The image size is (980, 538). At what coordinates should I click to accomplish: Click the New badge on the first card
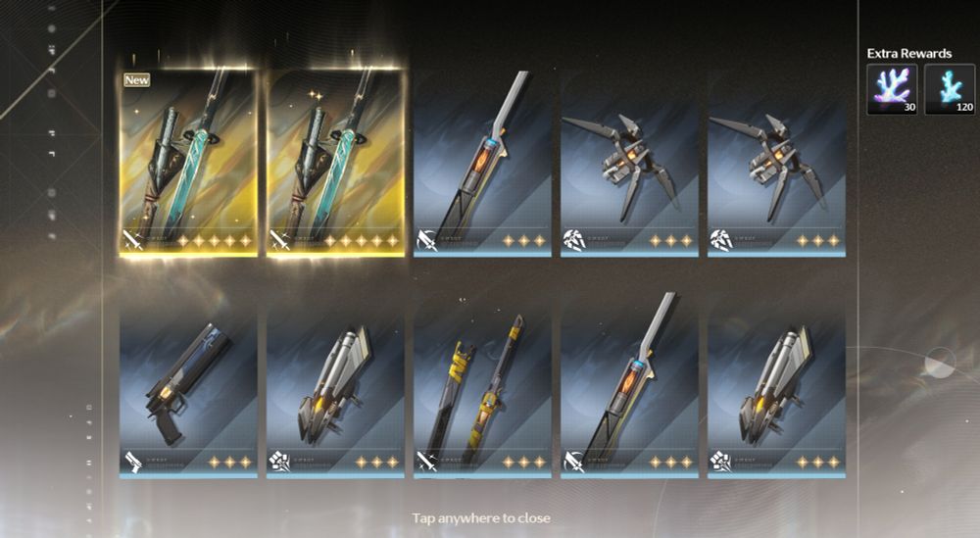pyautogui.click(x=136, y=80)
